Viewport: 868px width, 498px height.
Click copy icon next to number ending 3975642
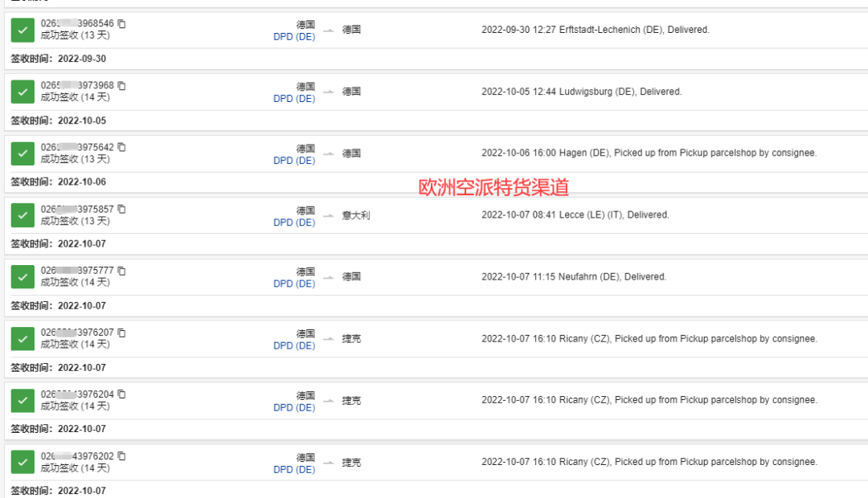point(121,147)
